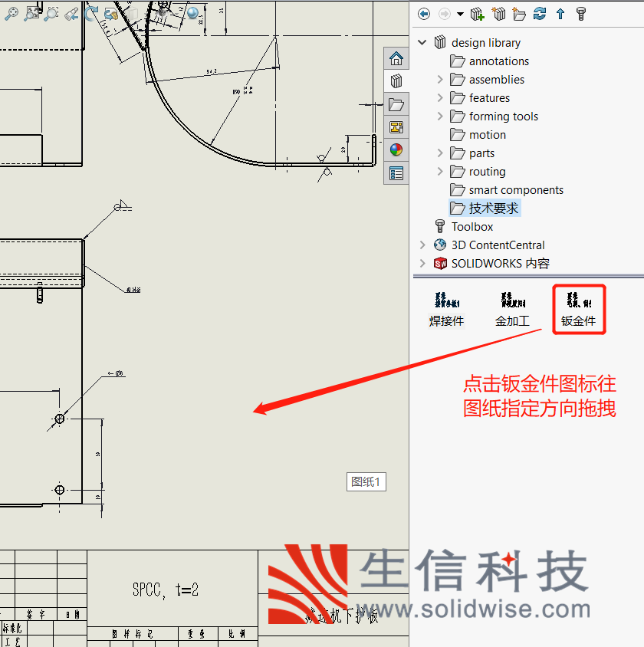This screenshot has height=647, width=644.
Task: Expand the features folder
Action: (440, 98)
